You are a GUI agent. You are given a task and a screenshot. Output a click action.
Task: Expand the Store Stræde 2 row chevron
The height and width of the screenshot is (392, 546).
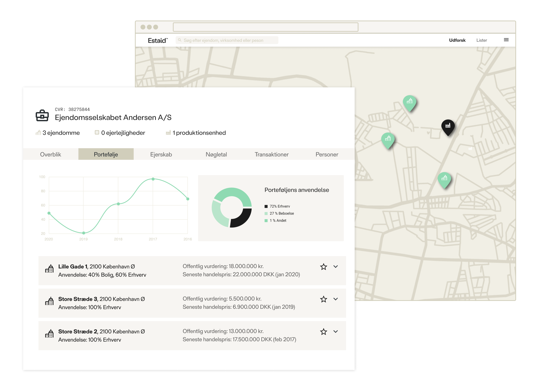336,331
